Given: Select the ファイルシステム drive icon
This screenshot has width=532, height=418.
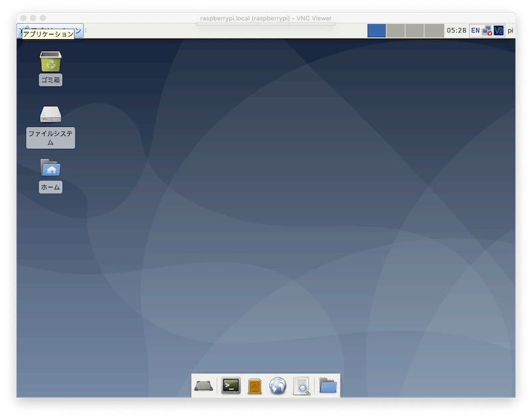Looking at the screenshot, I should [x=51, y=114].
